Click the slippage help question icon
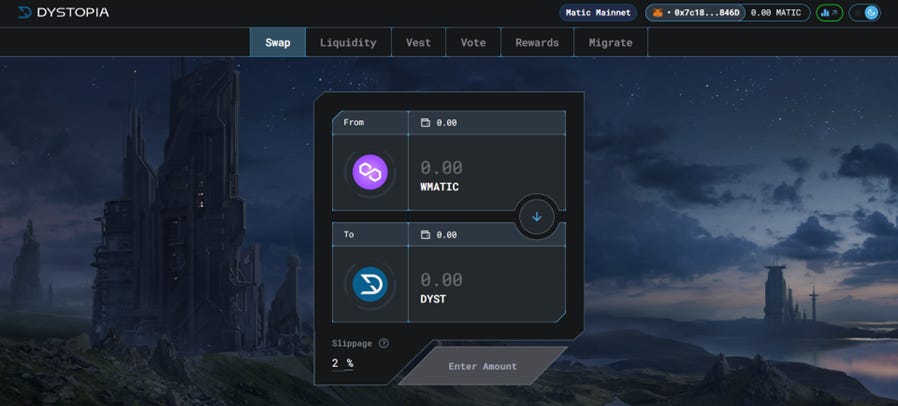Screen dimensions: 898x406 click(x=384, y=344)
